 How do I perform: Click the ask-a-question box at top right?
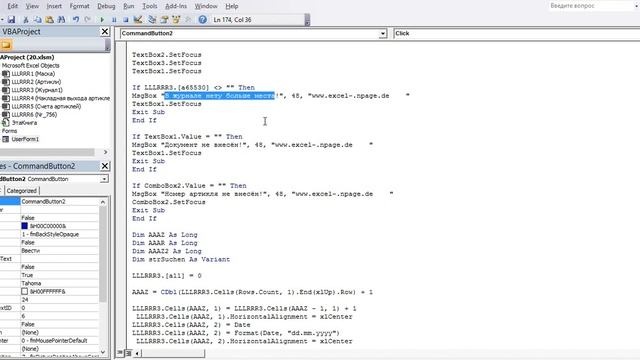pos(592,6)
